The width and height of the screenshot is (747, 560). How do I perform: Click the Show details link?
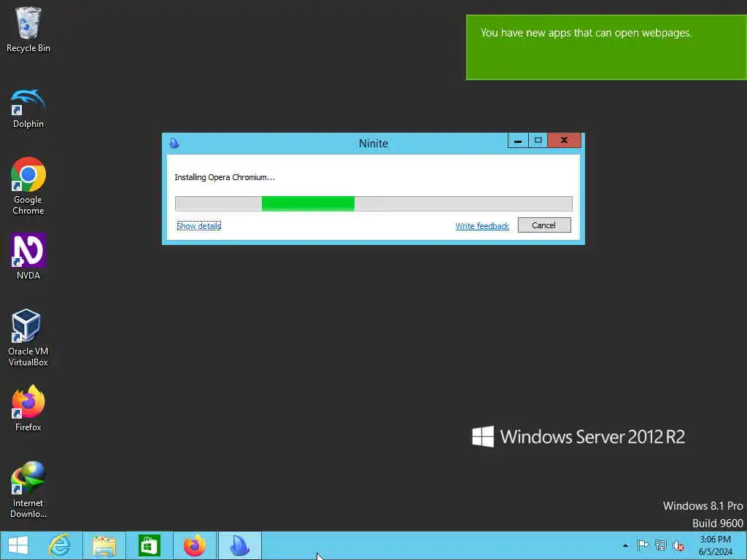[198, 226]
